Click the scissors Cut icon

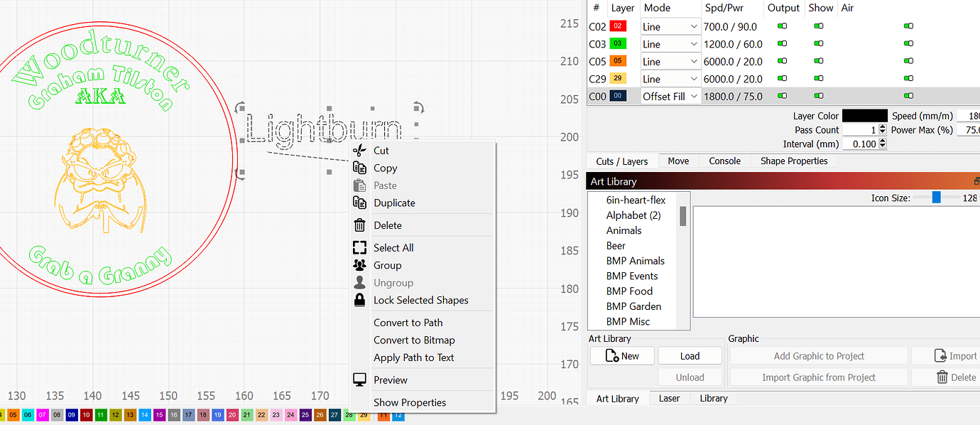(360, 150)
